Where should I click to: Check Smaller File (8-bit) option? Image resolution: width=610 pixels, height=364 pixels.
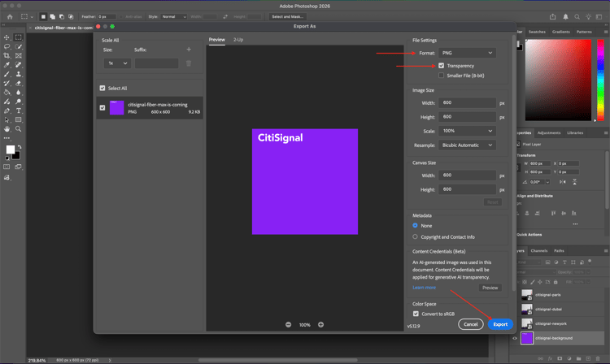442,76
